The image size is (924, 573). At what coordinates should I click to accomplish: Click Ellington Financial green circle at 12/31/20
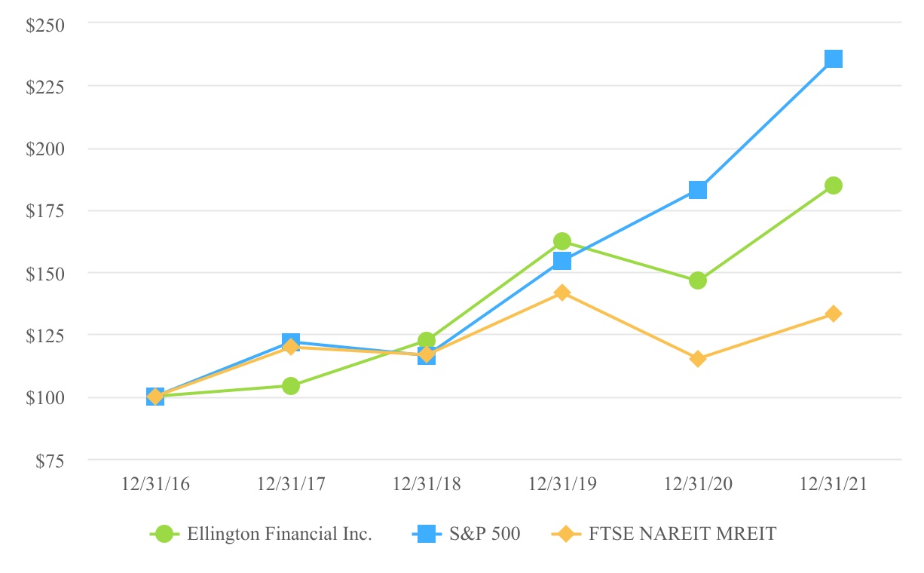coord(698,280)
